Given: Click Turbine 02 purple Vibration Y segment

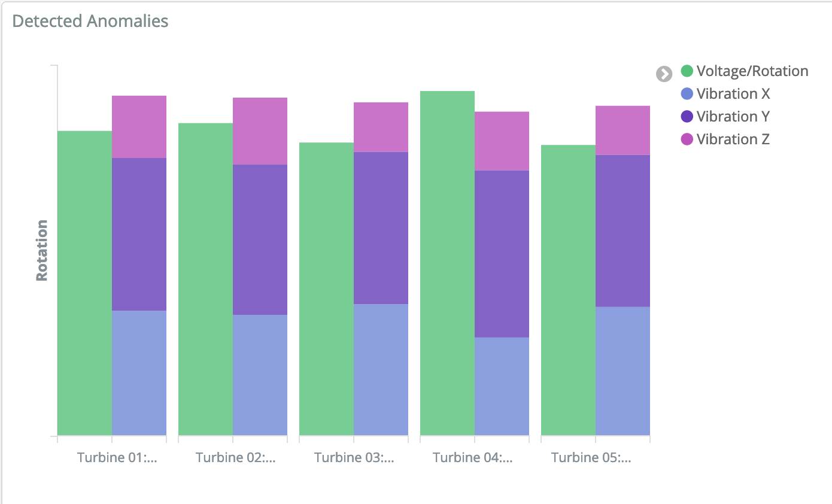Looking at the screenshot, I should pos(260,239).
